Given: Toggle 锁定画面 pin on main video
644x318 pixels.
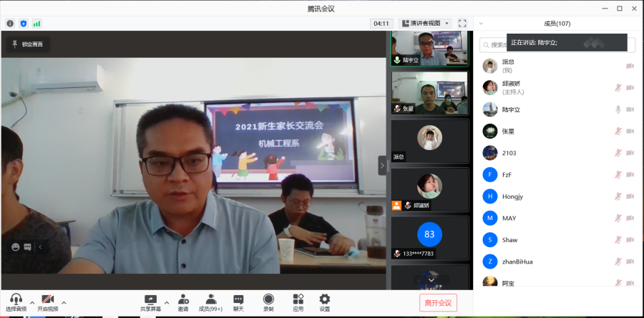Looking at the screenshot, I should (x=27, y=44).
